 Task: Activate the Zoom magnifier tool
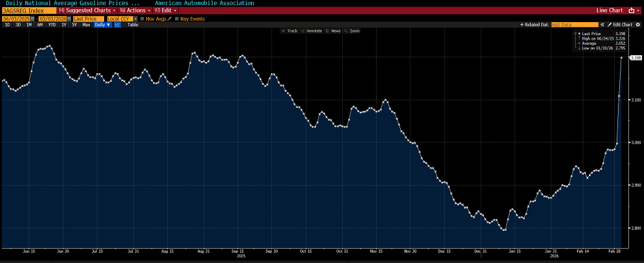(x=351, y=31)
